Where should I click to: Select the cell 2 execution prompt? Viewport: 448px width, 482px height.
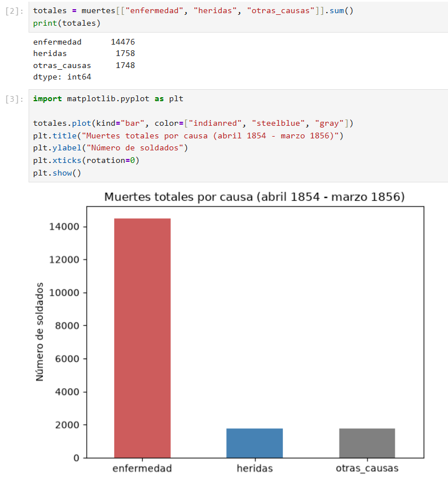click(14, 11)
